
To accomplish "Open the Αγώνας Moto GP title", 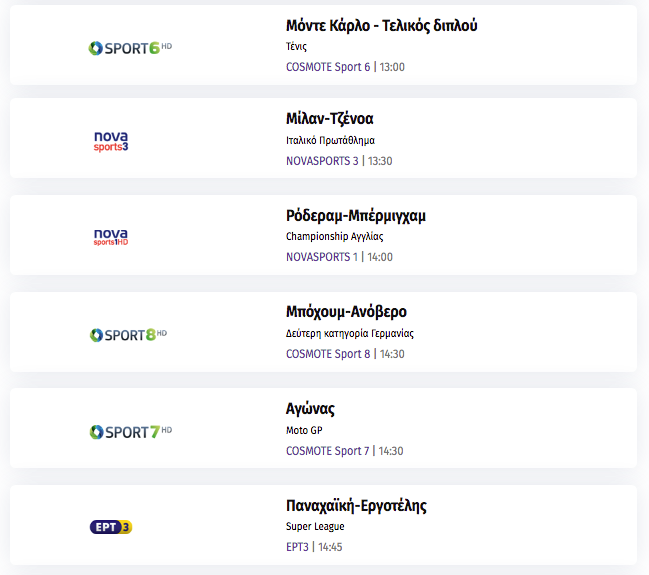I will click(x=310, y=409).
